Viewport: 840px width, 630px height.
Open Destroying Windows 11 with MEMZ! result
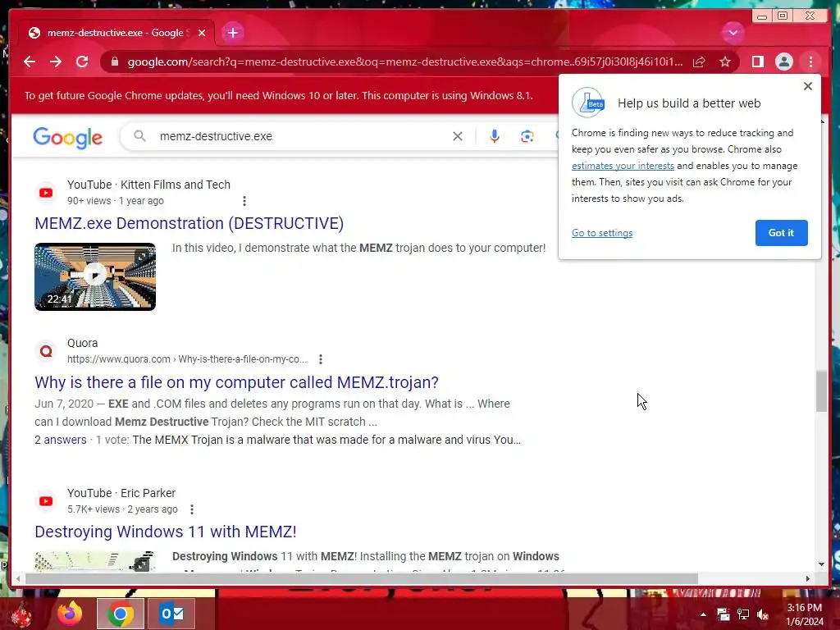point(166,532)
